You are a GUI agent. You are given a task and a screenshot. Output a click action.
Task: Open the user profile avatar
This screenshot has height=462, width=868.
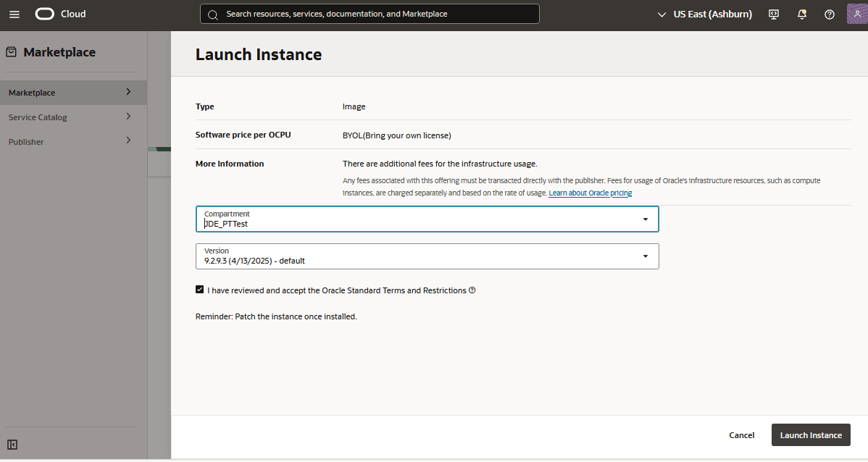[x=855, y=14]
